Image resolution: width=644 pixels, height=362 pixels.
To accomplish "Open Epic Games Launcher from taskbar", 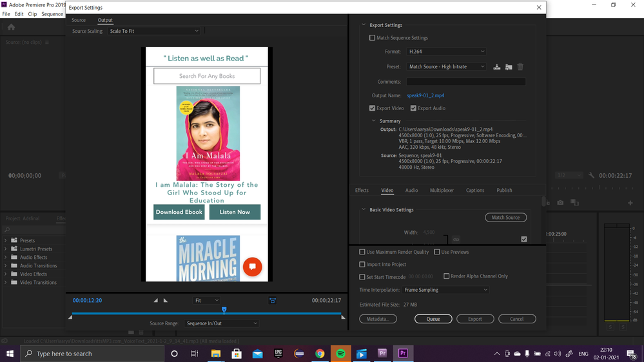I will (x=278, y=354).
